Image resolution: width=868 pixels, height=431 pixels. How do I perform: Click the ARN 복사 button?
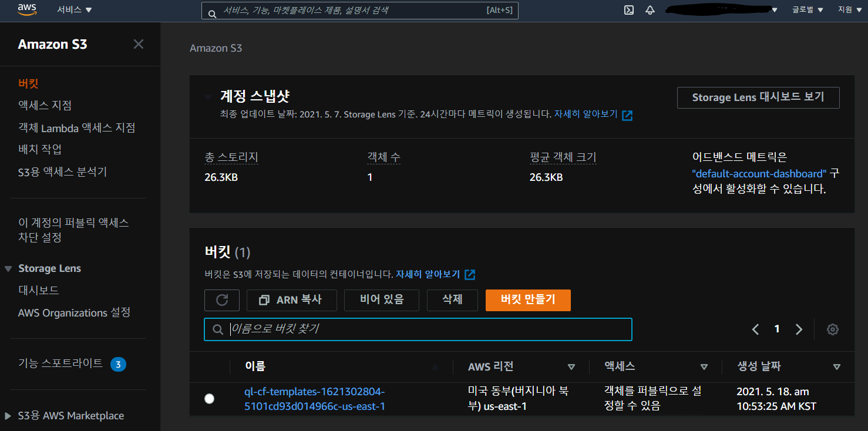click(292, 300)
